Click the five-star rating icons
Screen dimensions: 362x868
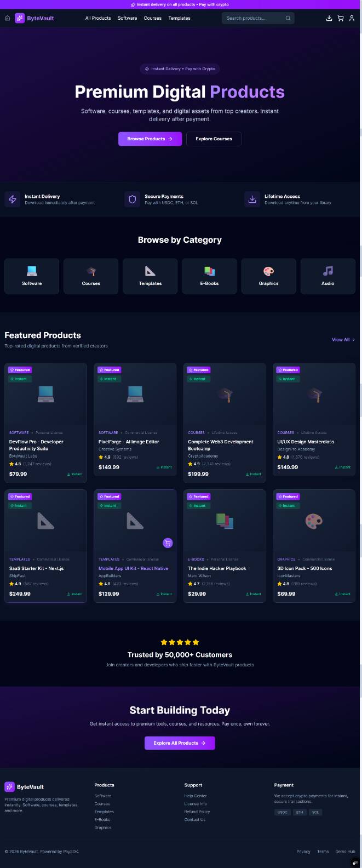pos(180,642)
